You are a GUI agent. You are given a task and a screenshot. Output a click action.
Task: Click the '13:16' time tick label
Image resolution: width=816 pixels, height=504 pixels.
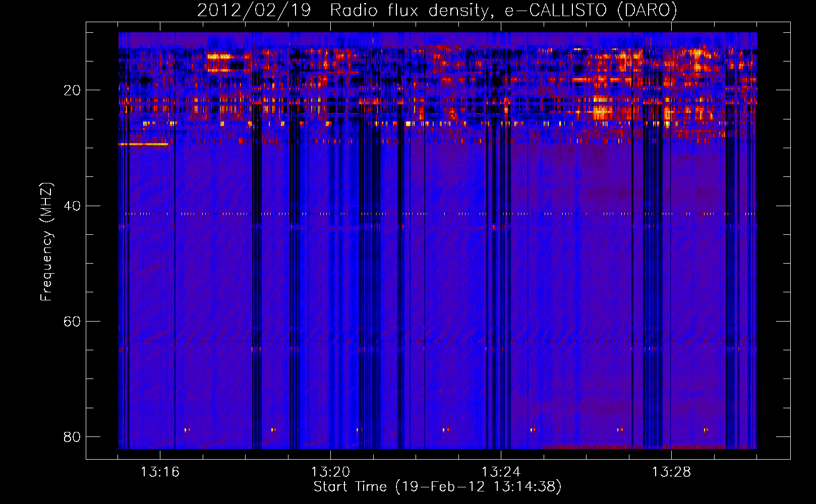160,472
